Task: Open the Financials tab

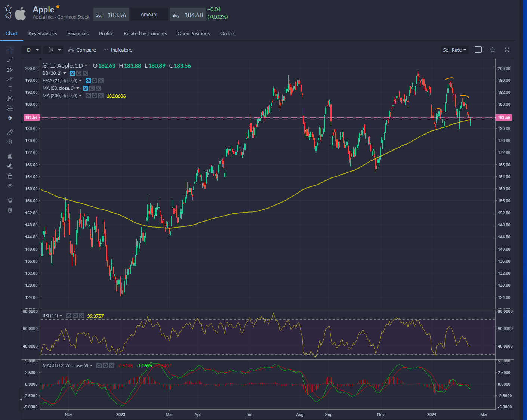Action: pyautogui.click(x=78, y=33)
